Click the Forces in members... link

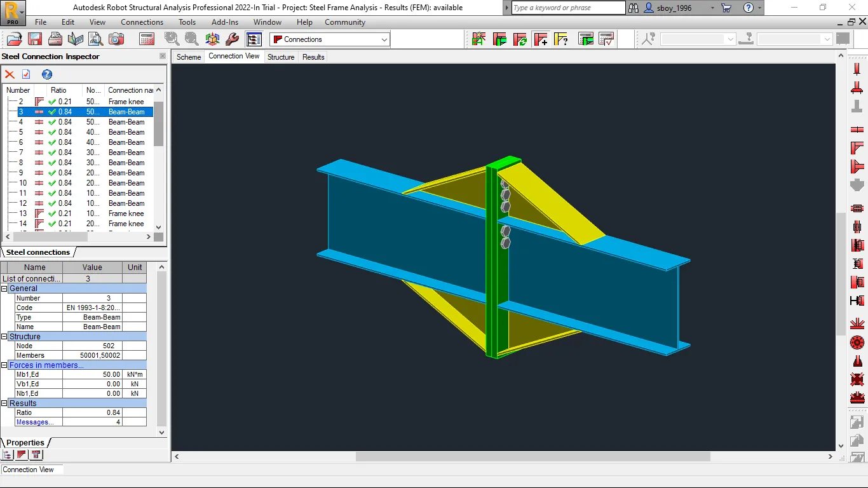coord(46,365)
